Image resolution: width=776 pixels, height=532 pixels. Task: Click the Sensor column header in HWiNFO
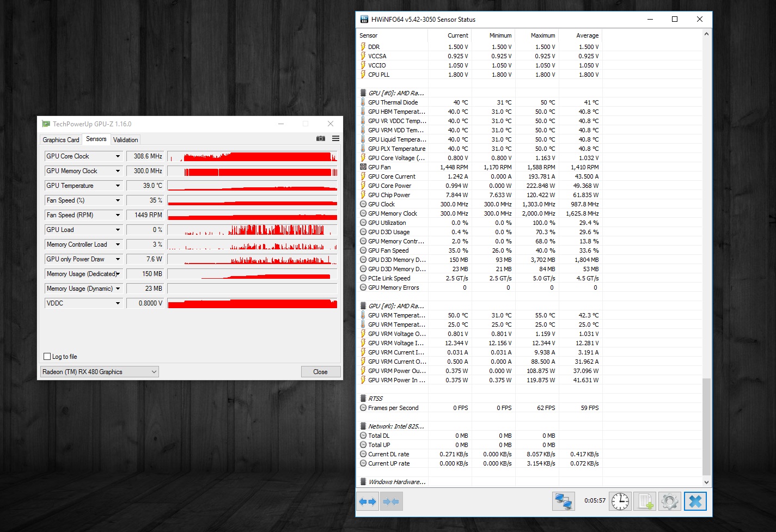[x=393, y=35]
